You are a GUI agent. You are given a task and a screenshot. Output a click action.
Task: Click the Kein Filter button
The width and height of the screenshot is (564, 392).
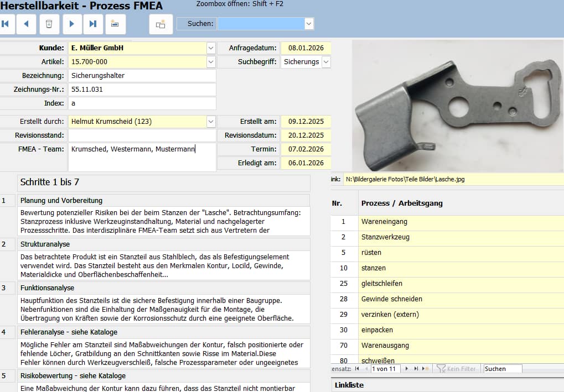(x=457, y=369)
